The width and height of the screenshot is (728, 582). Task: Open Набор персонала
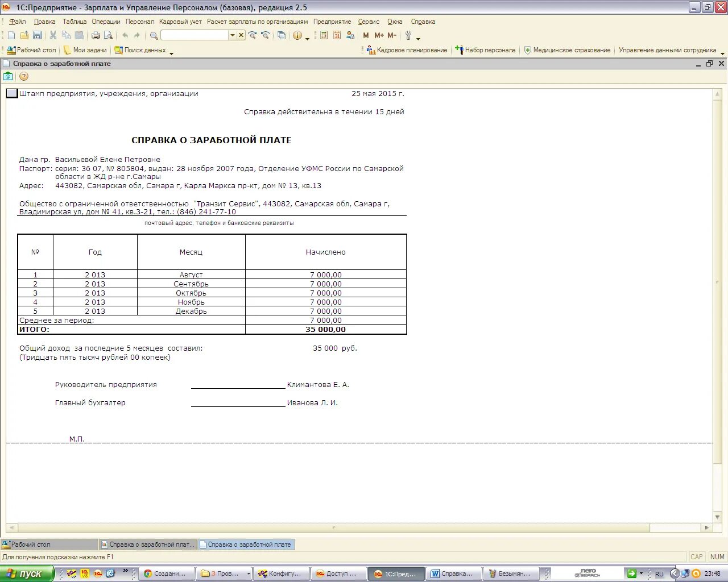click(485, 50)
